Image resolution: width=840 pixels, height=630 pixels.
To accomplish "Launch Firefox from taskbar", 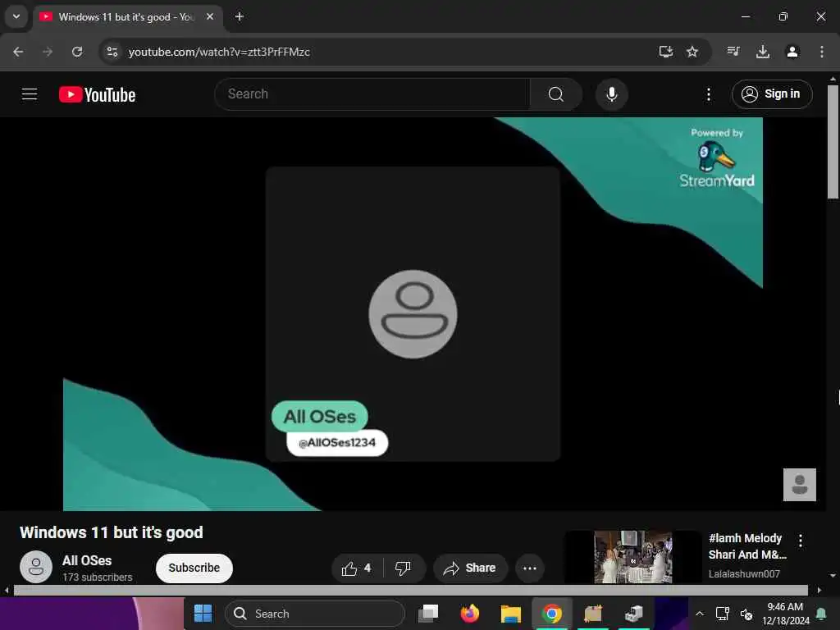I will tap(470, 614).
